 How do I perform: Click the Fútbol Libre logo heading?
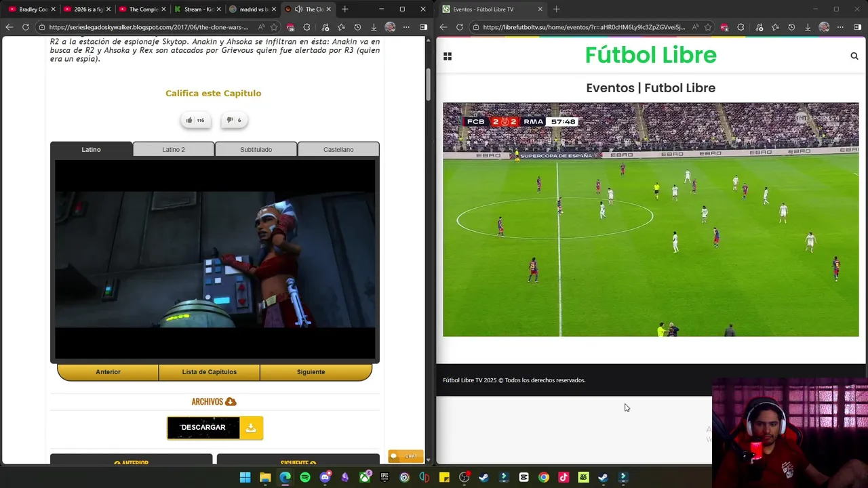pos(650,55)
